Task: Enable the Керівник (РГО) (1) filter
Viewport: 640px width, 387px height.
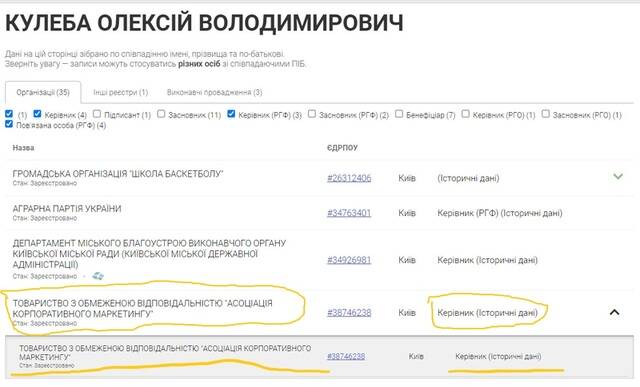Action: [x=465, y=114]
